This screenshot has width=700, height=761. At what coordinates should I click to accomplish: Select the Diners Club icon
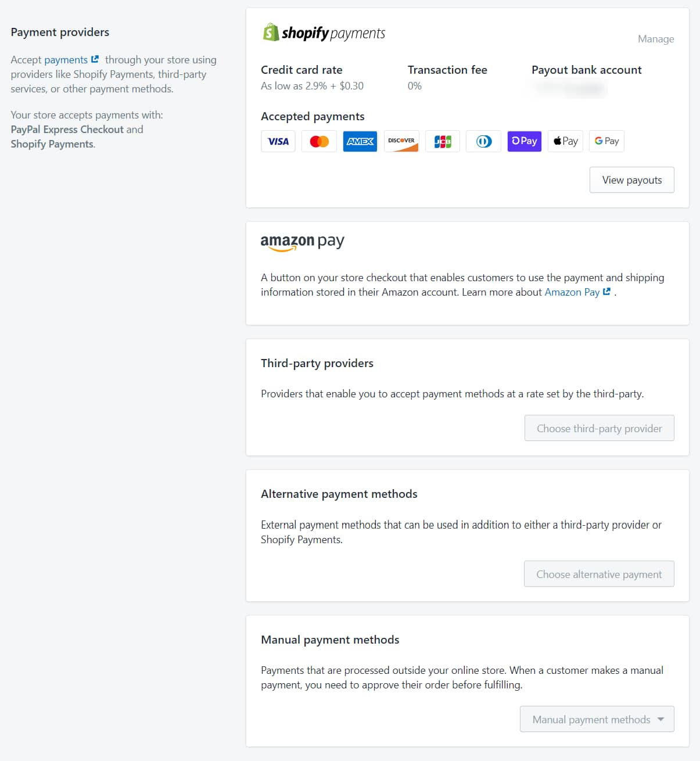(483, 141)
